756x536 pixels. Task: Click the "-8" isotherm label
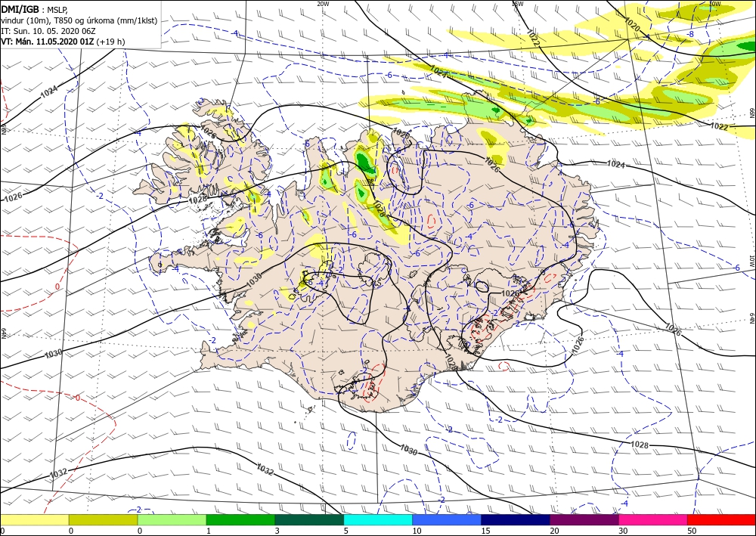690,34
